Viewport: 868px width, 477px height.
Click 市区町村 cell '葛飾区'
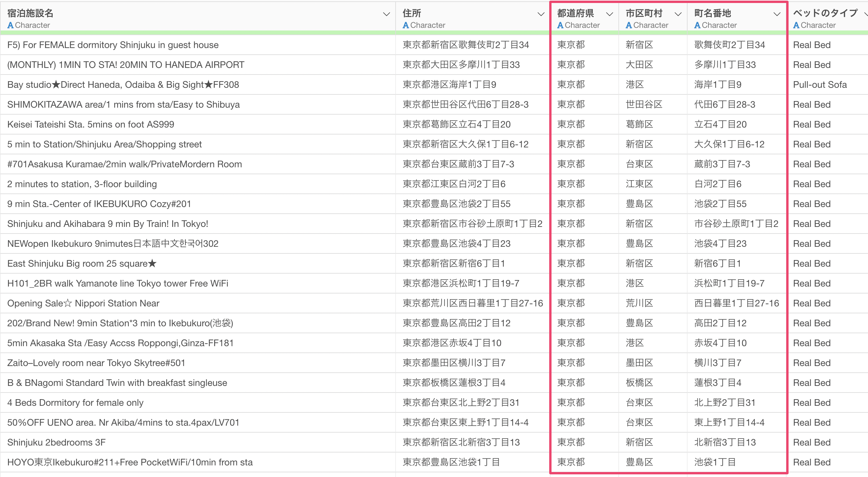point(653,125)
